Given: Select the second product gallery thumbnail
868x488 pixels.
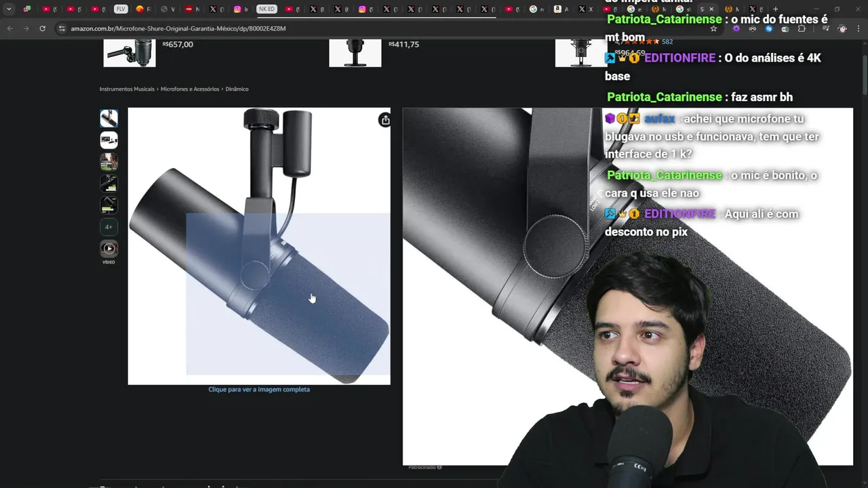Looking at the screenshot, I should (108, 140).
